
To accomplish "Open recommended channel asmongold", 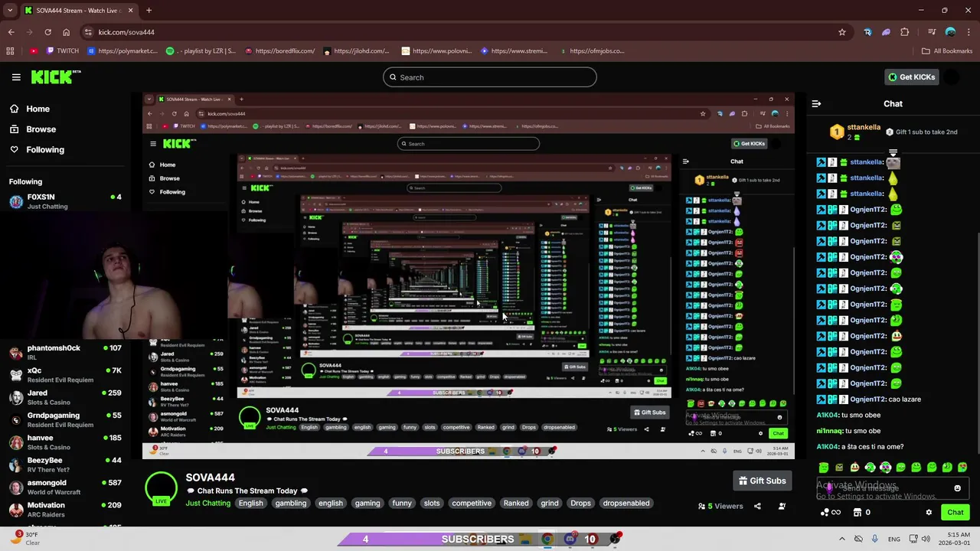I will coord(65,487).
